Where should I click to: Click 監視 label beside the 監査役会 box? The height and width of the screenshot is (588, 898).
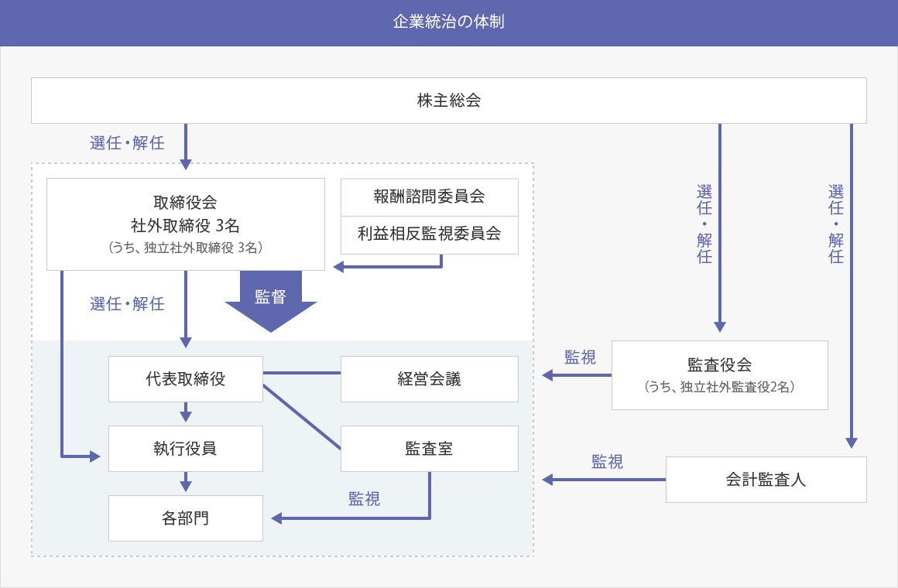click(580, 357)
